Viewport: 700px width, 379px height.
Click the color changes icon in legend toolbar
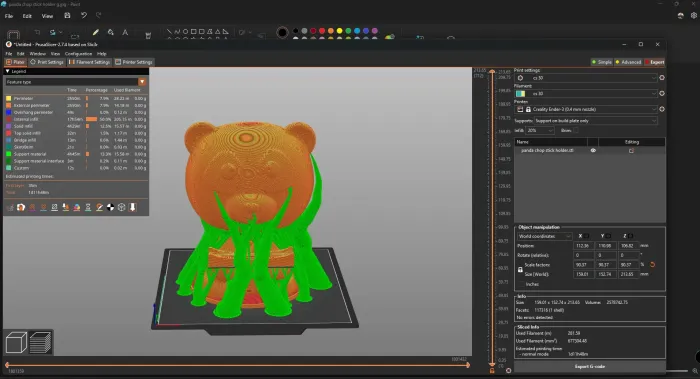pyautogui.click(x=77, y=207)
